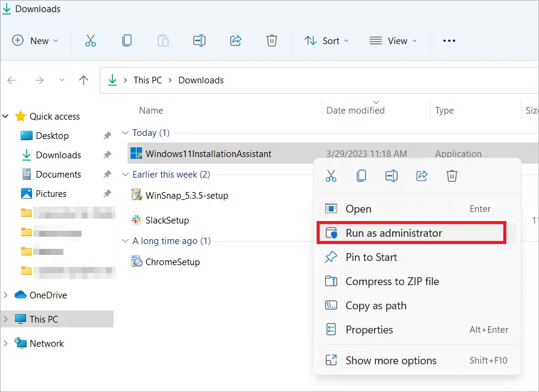Collapse the Earlier this week (2) group
Image resolution: width=539 pixels, height=392 pixels.
126,175
